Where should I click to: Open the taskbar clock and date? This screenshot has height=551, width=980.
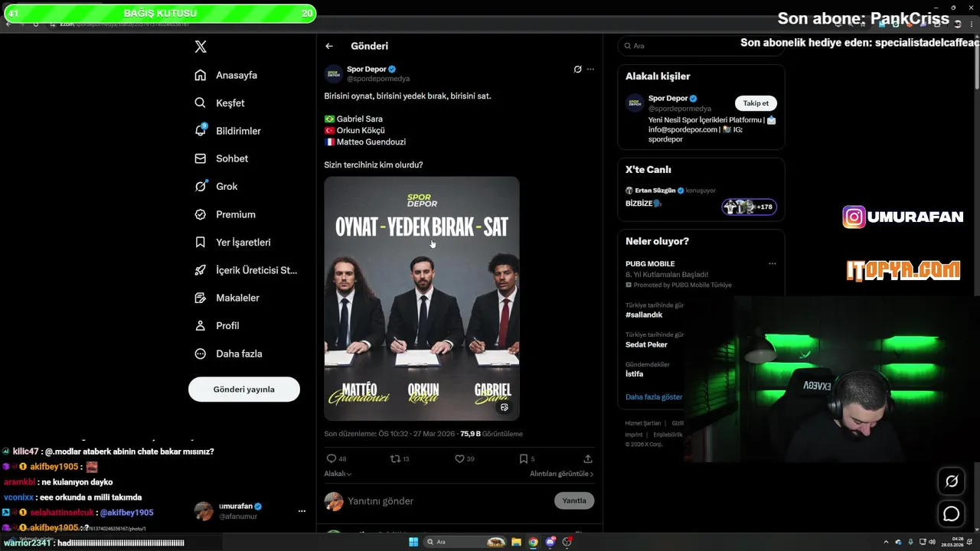click(x=952, y=542)
